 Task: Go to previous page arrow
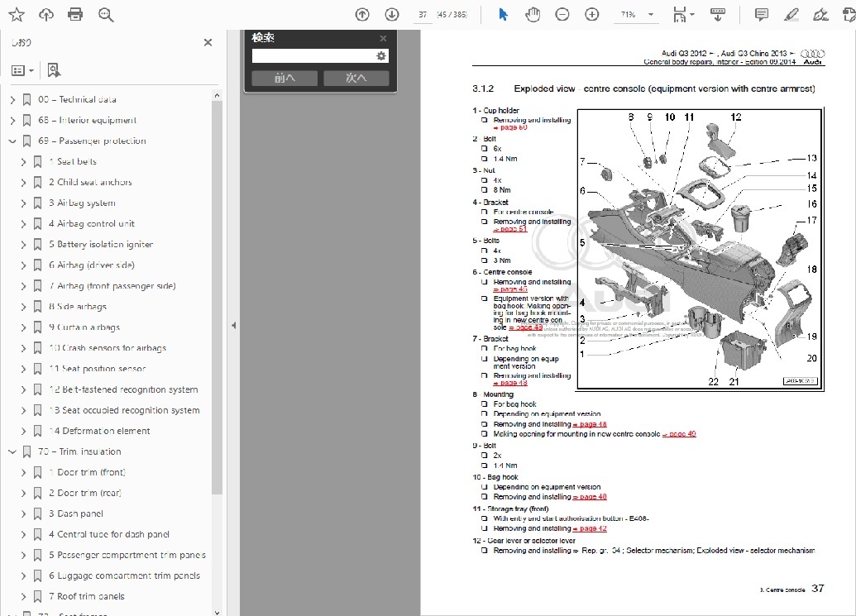tap(362, 15)
